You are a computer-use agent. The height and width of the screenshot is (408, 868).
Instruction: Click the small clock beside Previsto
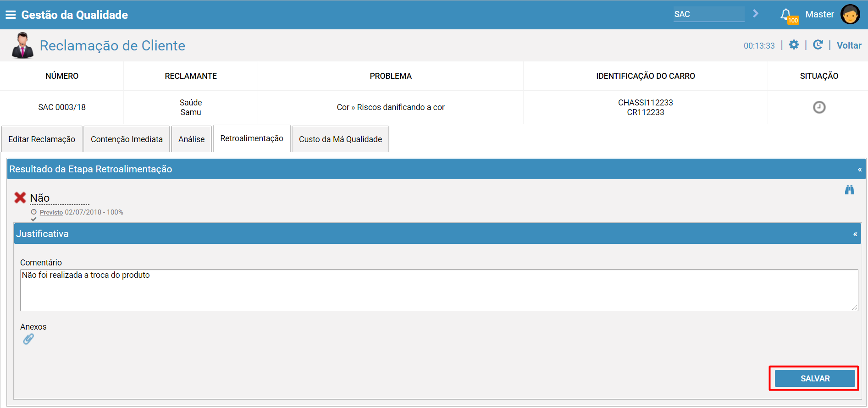click(33, 212)
